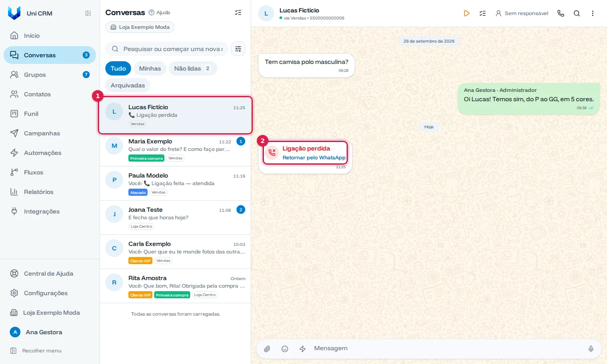Screen dimensions: 607x364
Task: Click Atacado tag on Paula Modelo
Action: coord(138,192)
